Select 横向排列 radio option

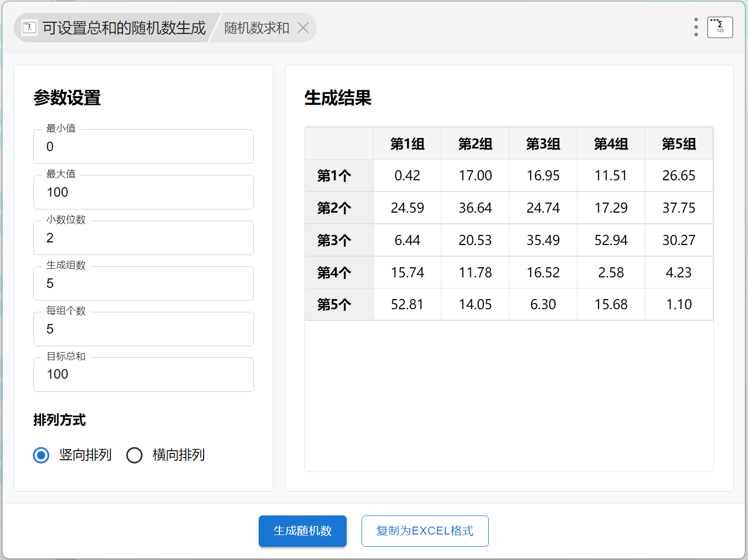(x=135, y=455)
